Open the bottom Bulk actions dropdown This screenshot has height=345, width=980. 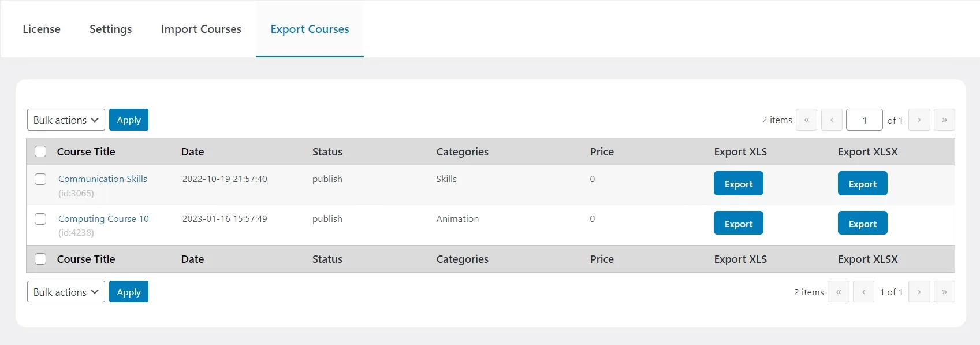(x=65, y=292)
